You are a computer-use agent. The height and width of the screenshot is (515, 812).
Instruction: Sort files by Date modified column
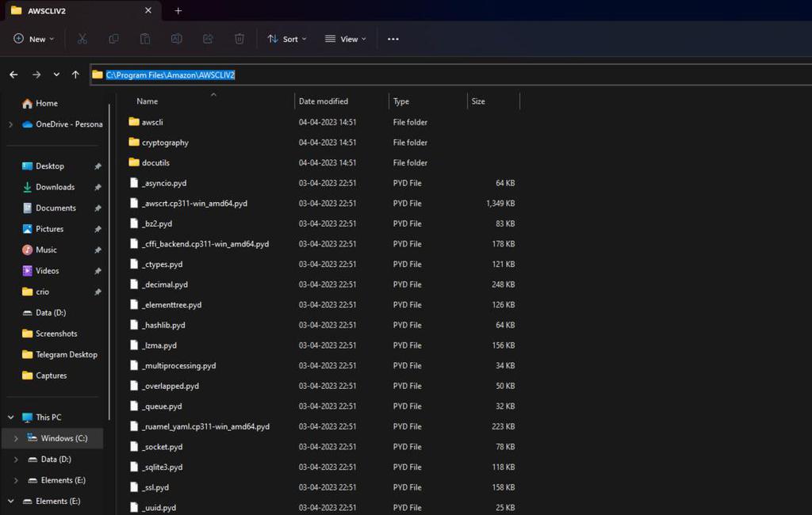[x=324, y=101]
